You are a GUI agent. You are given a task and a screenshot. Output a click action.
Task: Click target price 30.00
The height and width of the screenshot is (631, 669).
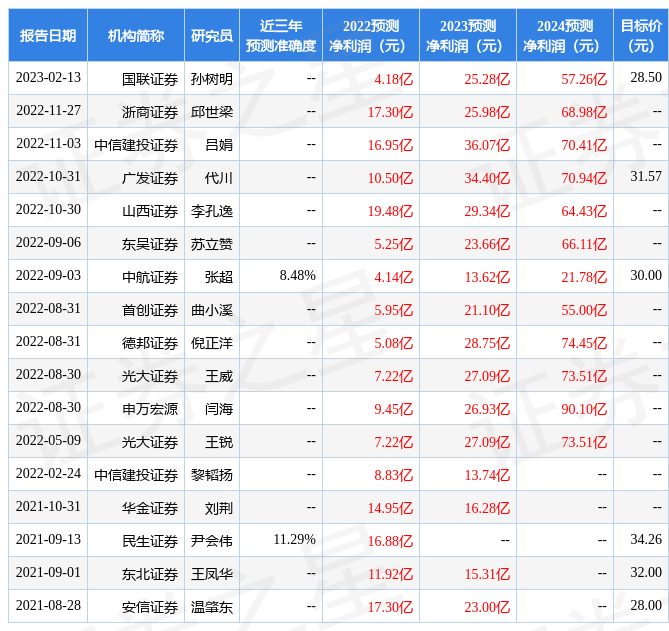(x=646, y=276)
